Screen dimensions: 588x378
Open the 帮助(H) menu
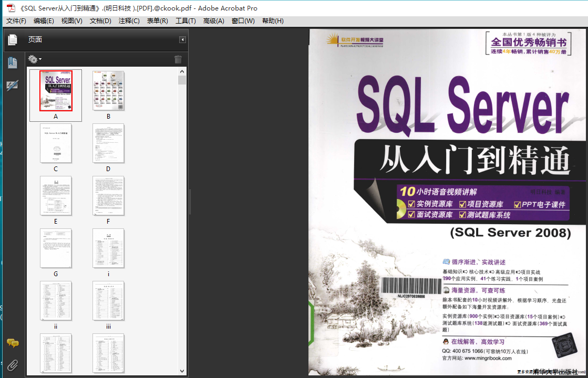pyautogui.click(x=273, y=21)
